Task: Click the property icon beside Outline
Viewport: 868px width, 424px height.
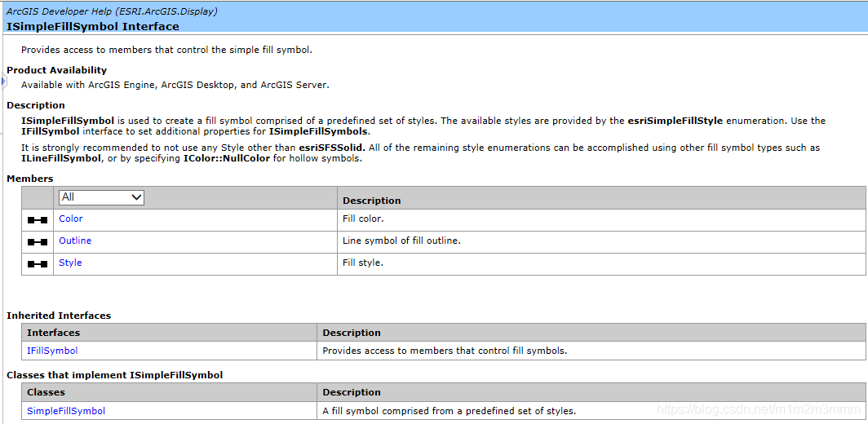Action: click(x=37, y=242)
